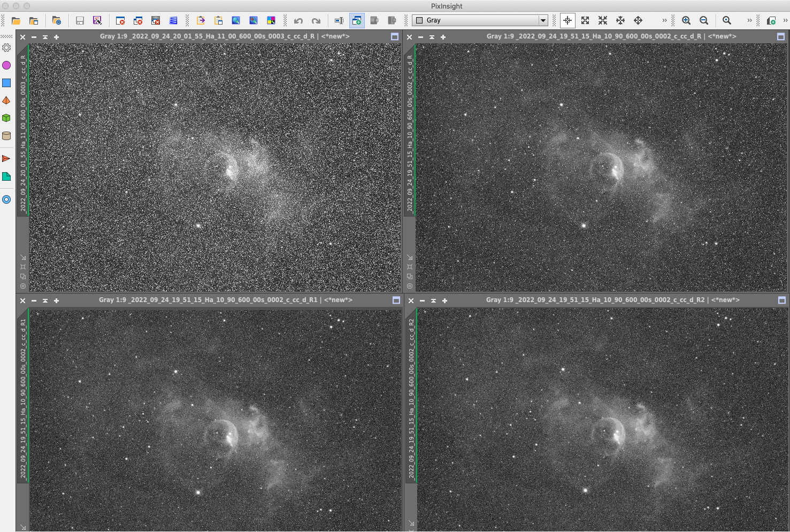Click the green cube icon in the left sidebar
The height and width of the screenshot is (532, 790).
[6, 118]
